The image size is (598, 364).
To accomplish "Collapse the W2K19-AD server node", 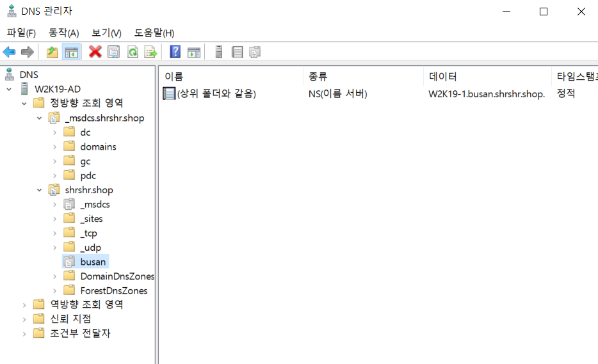I will (9, 89).
